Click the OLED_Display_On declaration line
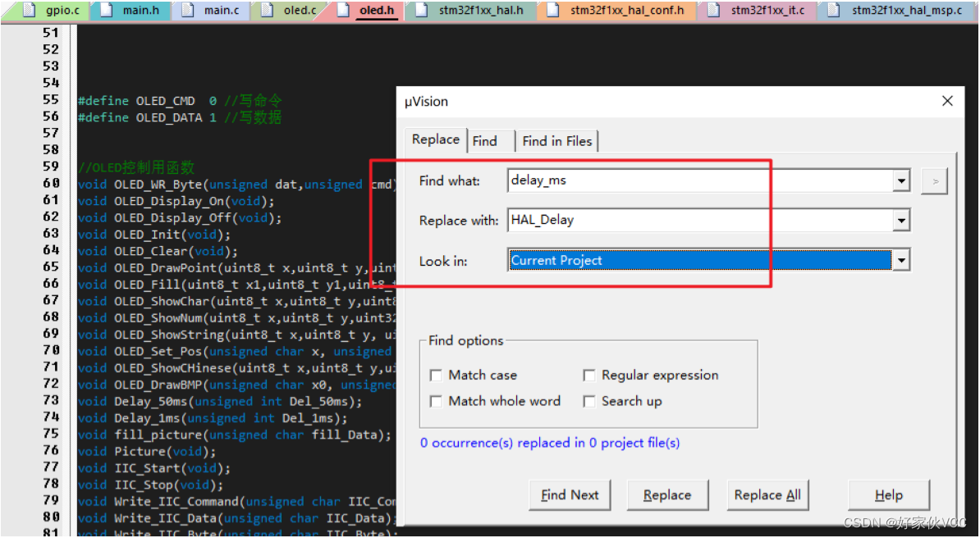980x538 pixels. pos(176,201)
